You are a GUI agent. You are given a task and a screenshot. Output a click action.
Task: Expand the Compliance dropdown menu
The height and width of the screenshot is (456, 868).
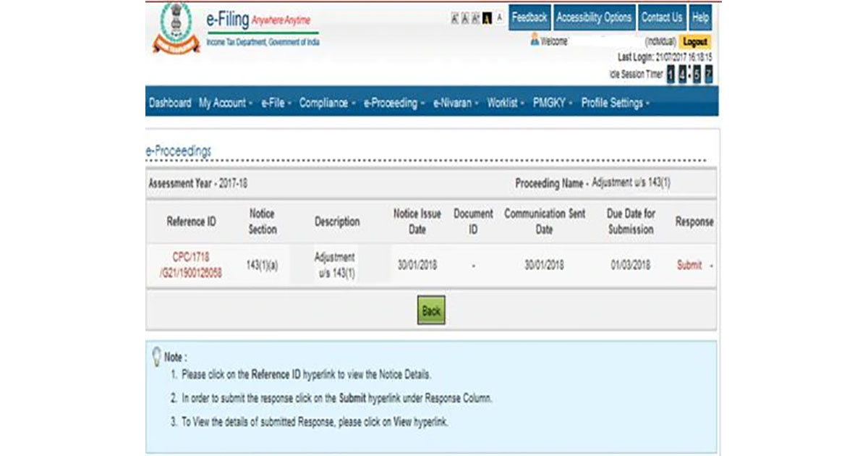tap(327, 103)
